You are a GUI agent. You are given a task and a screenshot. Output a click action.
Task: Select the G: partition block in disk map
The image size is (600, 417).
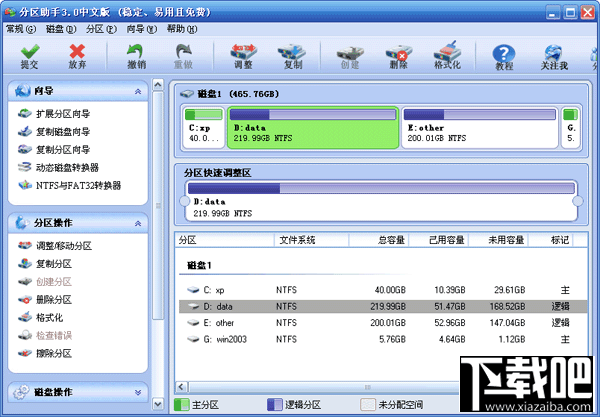click(x=571, y=127)
